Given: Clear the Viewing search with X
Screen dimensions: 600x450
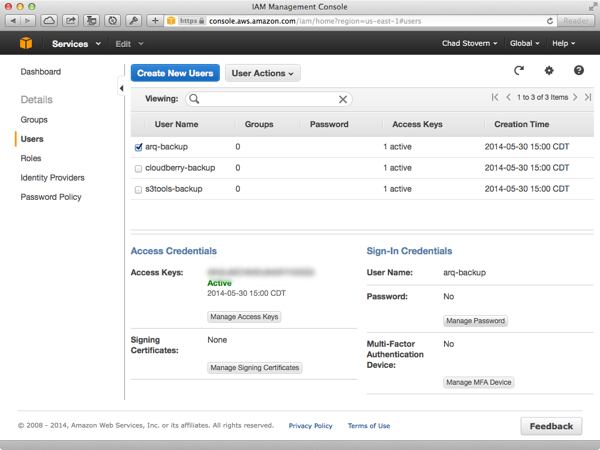Looking at the screenshot, I should pos(343,99).
